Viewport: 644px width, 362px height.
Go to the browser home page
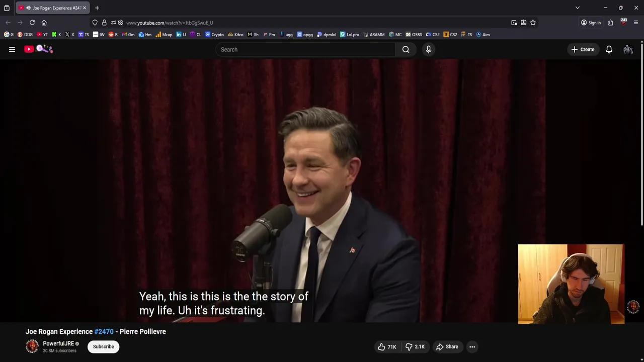(44, 23)
